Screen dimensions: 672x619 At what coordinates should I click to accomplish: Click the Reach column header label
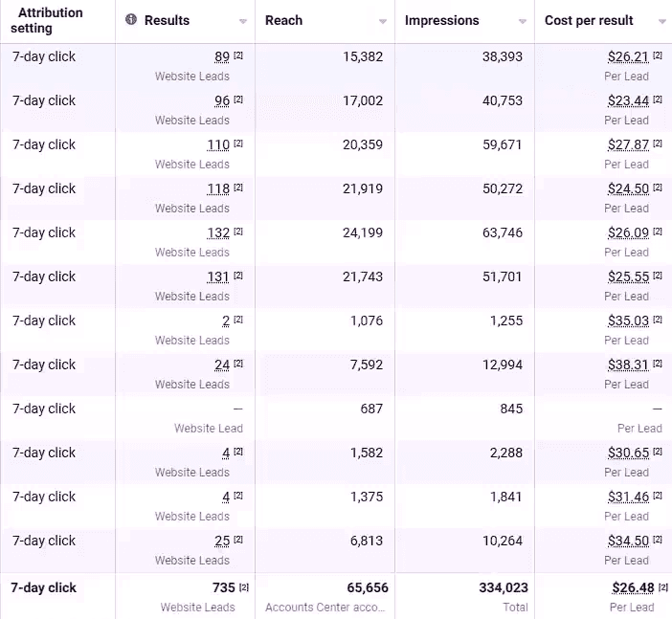tap(283, 20)
